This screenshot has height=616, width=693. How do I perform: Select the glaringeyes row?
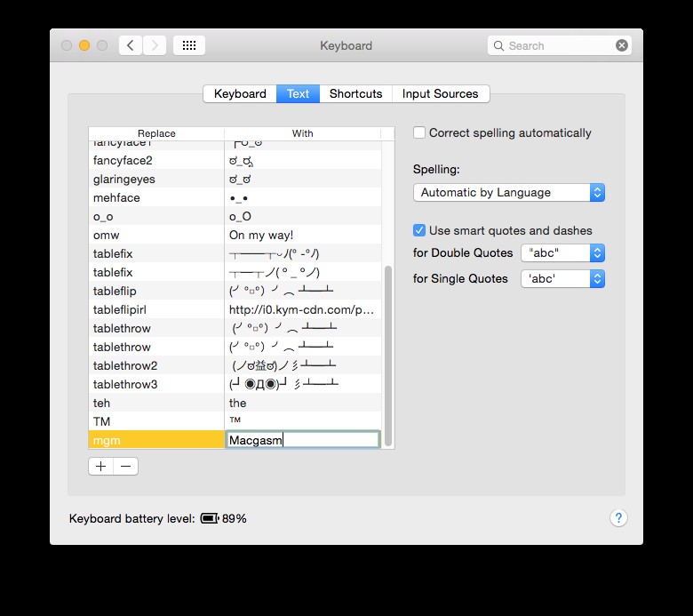[235, 179]
